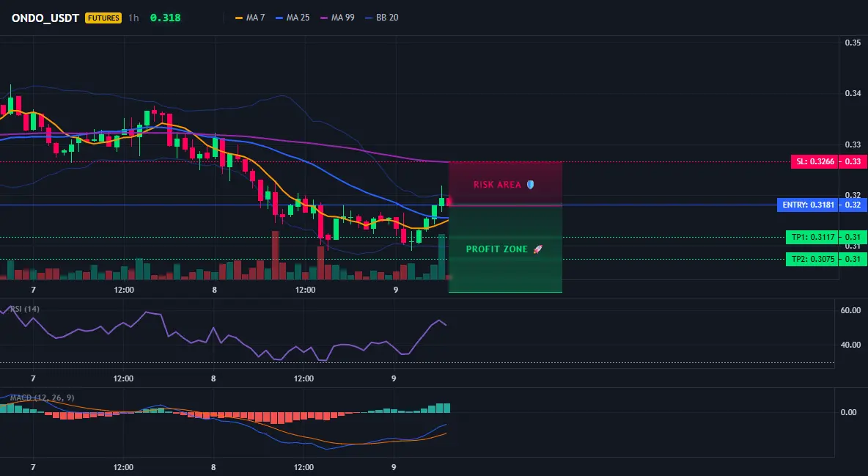Click the date 9 on main chart axis
Screen dimensions: 868x476
(x=395, y=290)
